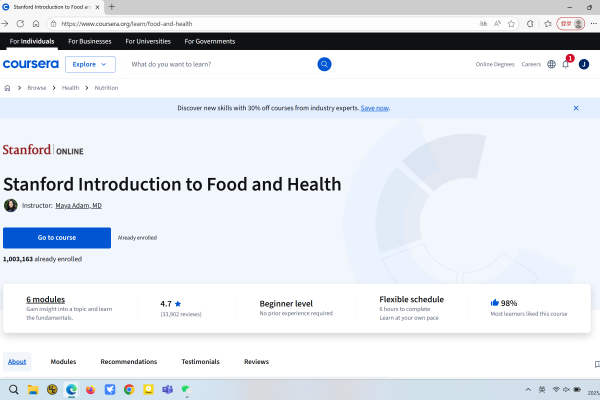Click the blue search magnifier button
Viewport: 600px width, 400px height.
[324, 64]
